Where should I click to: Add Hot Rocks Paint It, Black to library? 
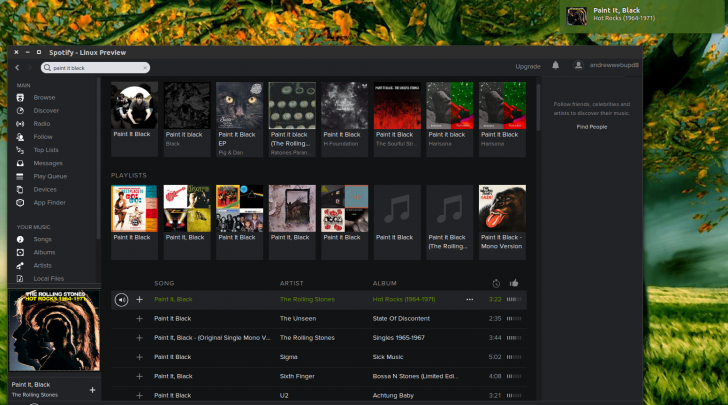[139, 300]
